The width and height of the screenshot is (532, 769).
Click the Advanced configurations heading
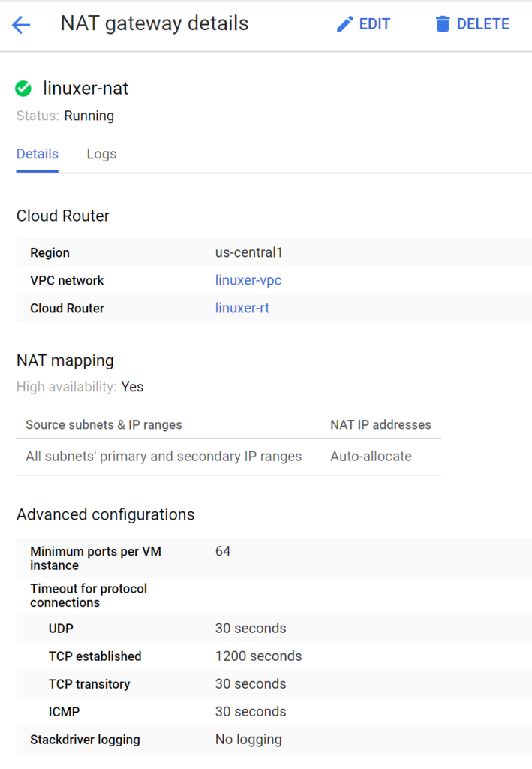click(105, 514)
